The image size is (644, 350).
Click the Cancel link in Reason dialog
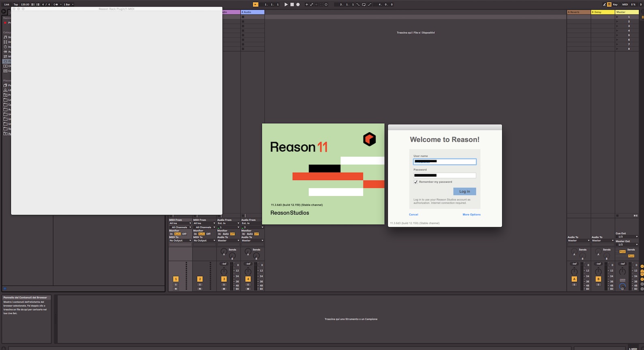point(413,215)
